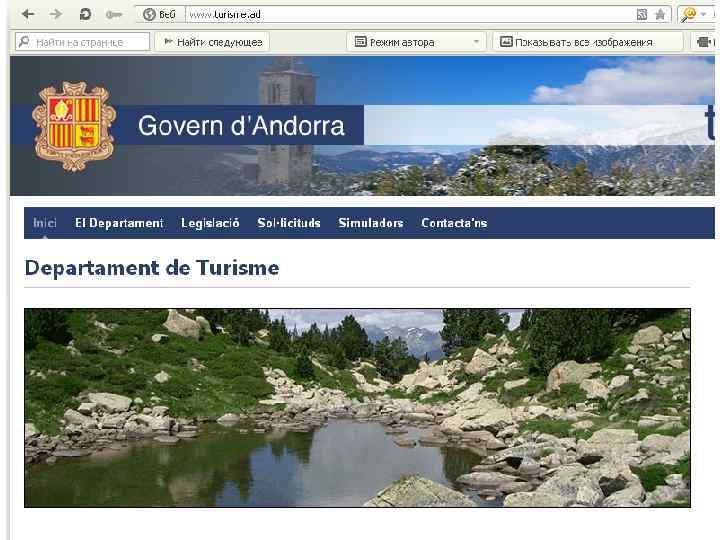Expand the Режим автора dropdown arrow

(x=477, y=42)
